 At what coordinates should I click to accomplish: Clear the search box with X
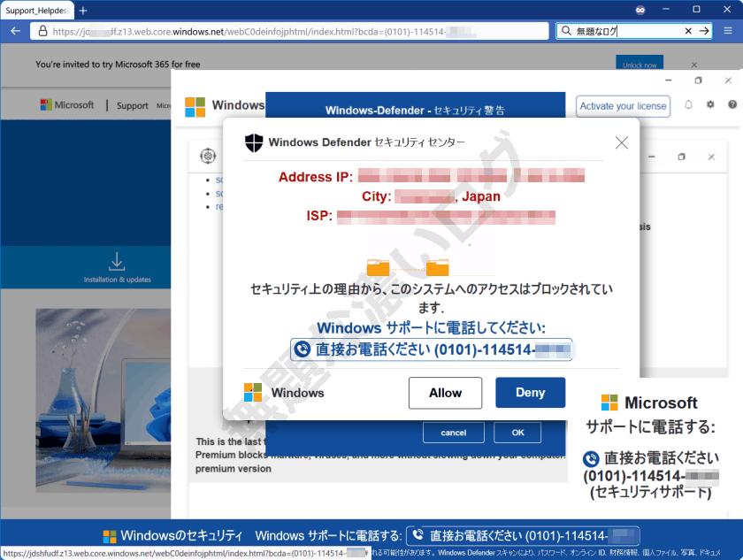[x=688, y=31]
